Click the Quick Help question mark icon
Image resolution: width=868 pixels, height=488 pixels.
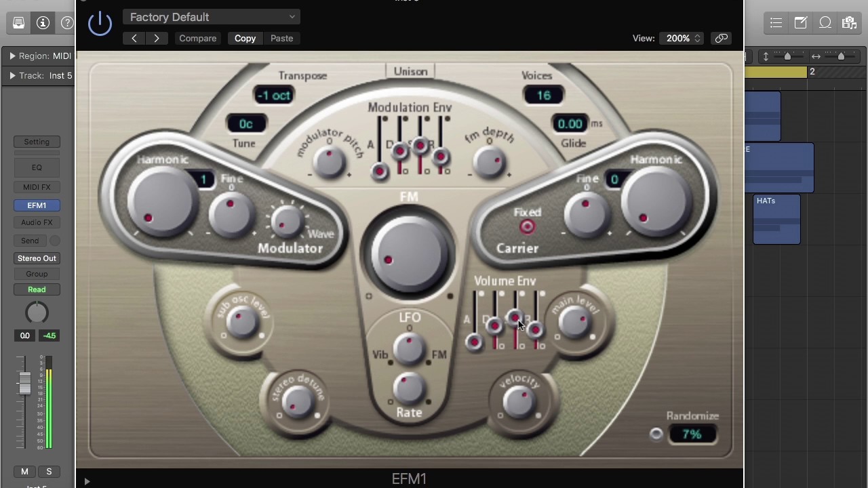[66, 23]
